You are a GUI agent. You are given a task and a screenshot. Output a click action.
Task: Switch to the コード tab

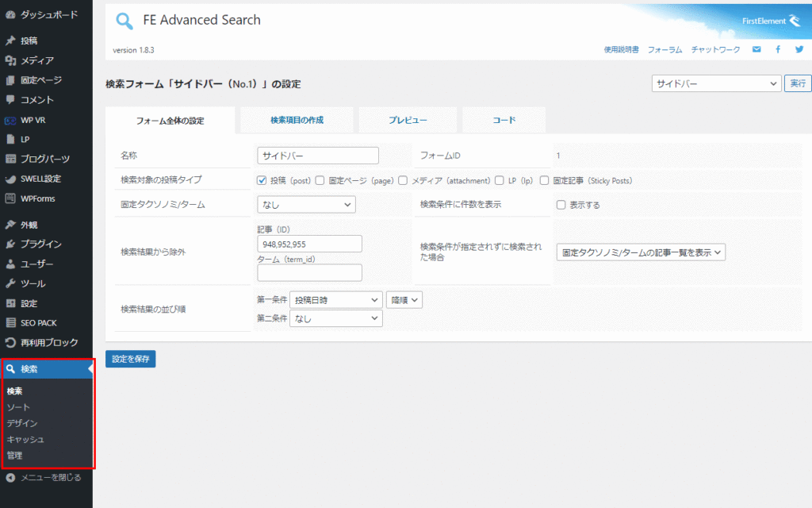coord(504,121)
